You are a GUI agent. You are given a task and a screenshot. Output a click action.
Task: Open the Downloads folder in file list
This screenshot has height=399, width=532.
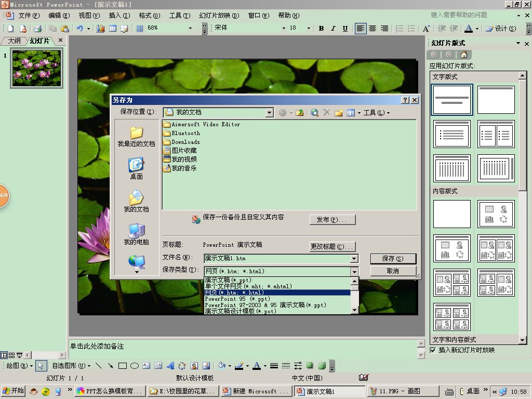point(185,142)
